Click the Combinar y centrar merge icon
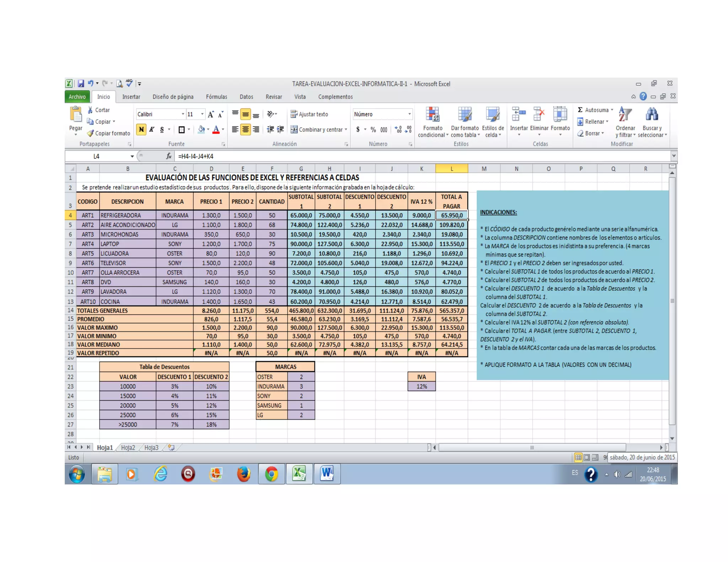Screen dimensions: 728x562 294,129
